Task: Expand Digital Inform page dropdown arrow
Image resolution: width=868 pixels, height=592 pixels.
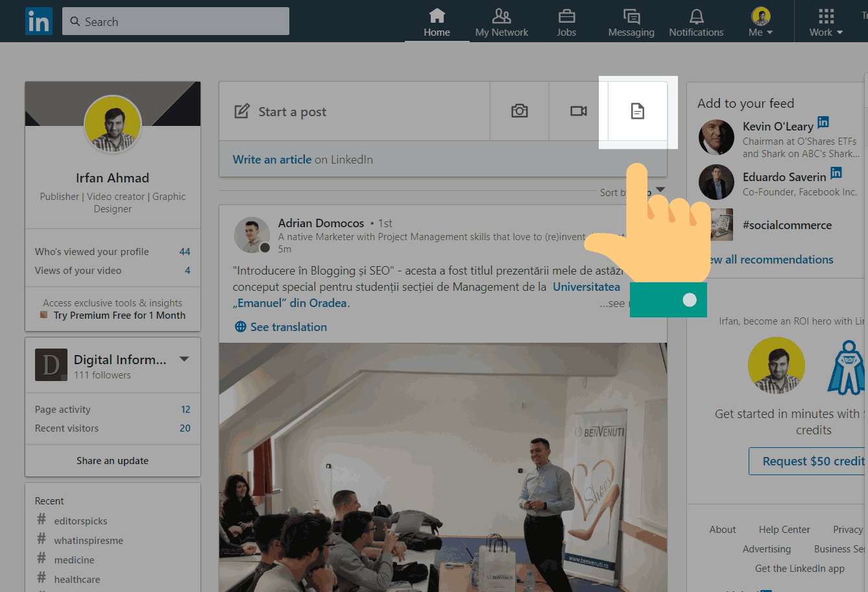Action: [x=184, y=359]
